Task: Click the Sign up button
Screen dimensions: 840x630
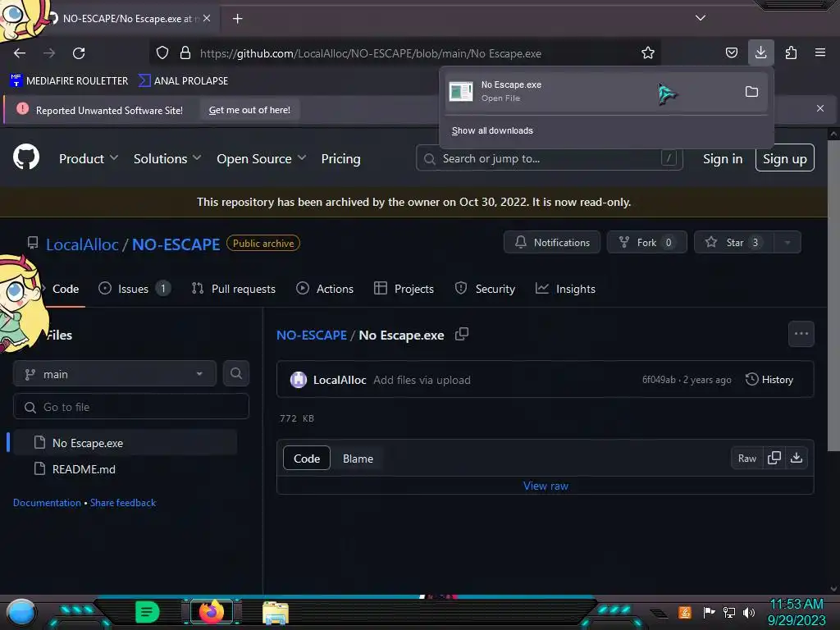Action: (x=785, y=158)
